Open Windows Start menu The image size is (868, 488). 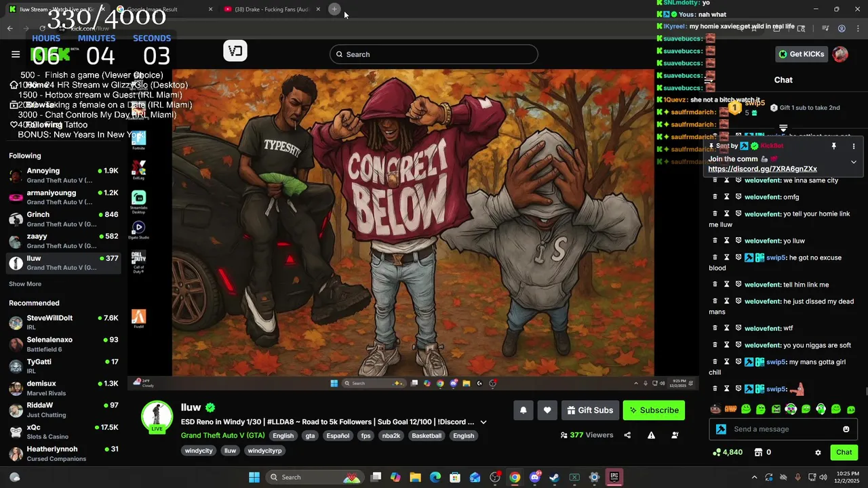(254, 477)
